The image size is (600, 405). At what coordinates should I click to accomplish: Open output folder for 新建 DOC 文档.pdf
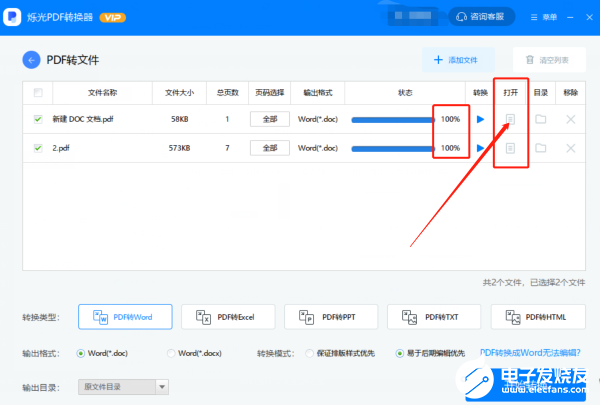click(540, 119)
